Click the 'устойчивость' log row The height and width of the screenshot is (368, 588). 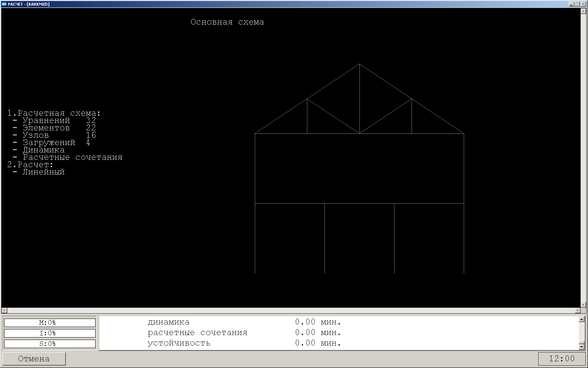point(244,343)
